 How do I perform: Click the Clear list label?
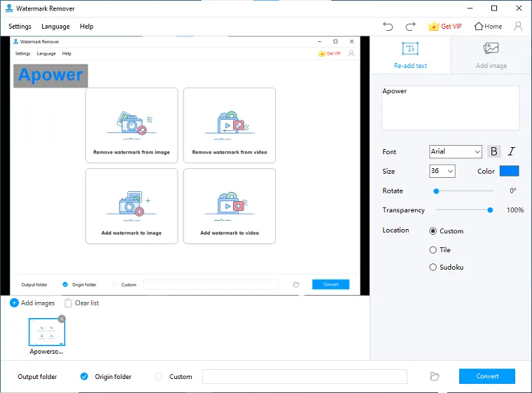tap(87, 303)
